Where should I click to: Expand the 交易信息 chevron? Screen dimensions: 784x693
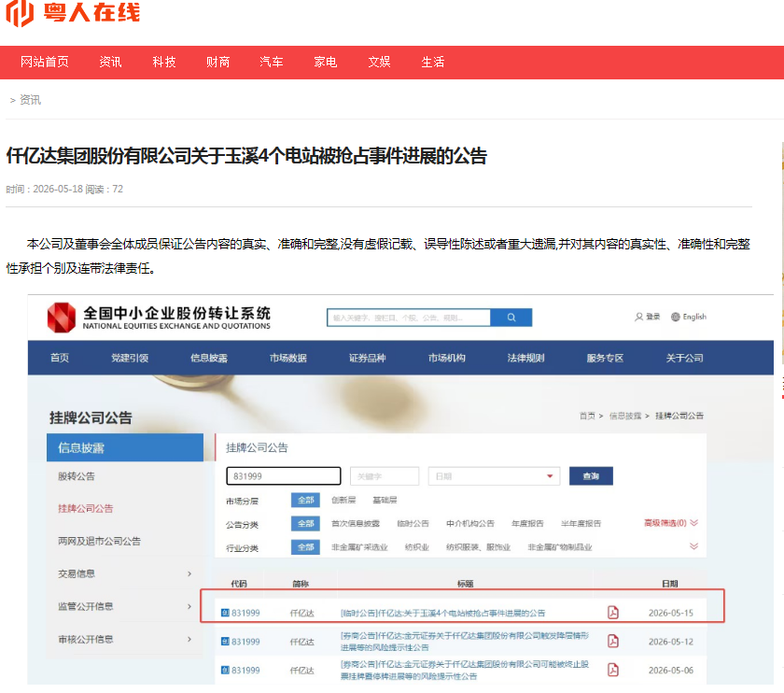[x=189, y=573]
